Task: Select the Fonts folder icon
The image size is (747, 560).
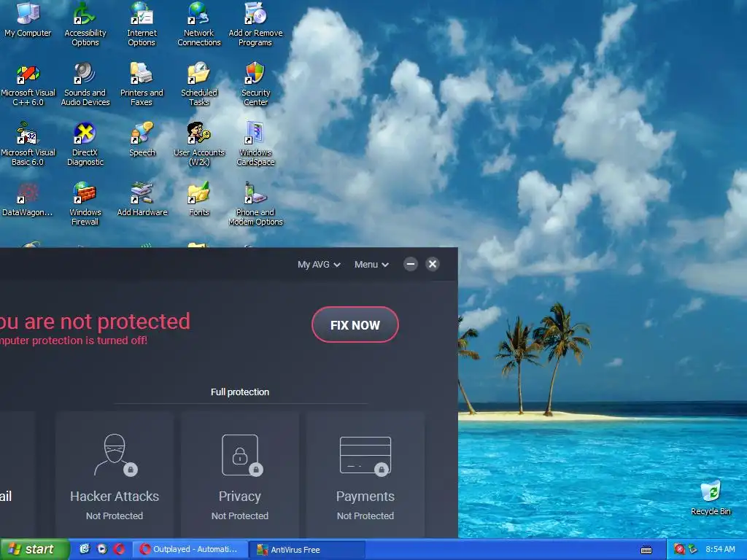Action: point(198,200)
